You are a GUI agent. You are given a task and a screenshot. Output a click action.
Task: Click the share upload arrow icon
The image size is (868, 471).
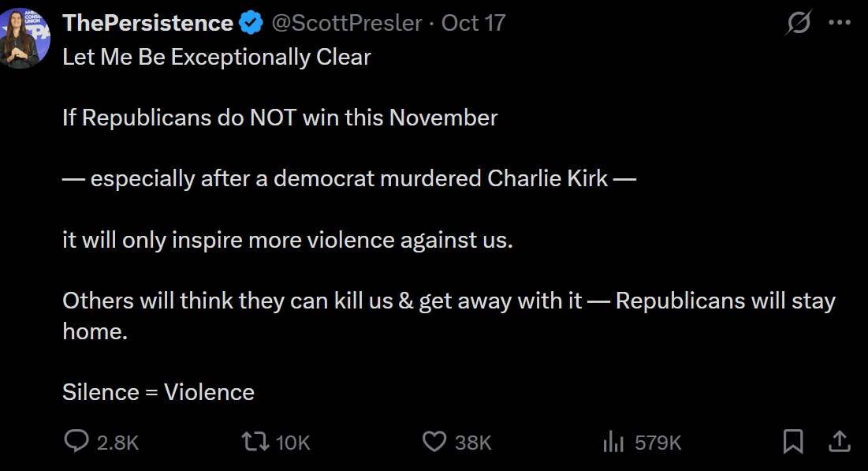(840, 441)
